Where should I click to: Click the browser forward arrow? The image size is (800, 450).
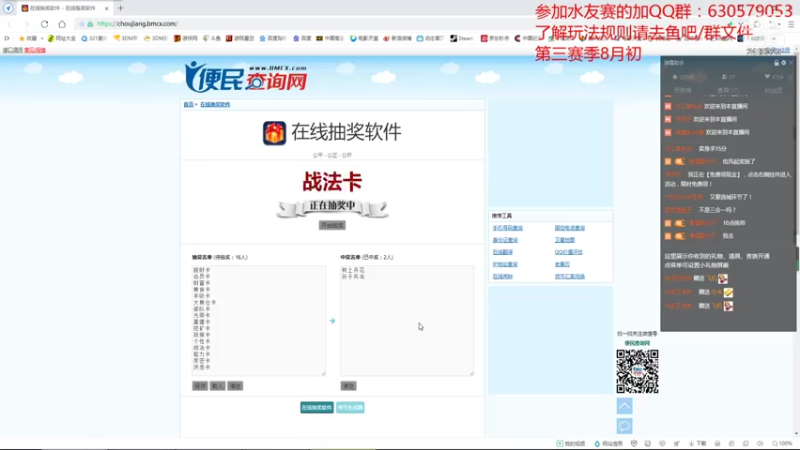27,24
